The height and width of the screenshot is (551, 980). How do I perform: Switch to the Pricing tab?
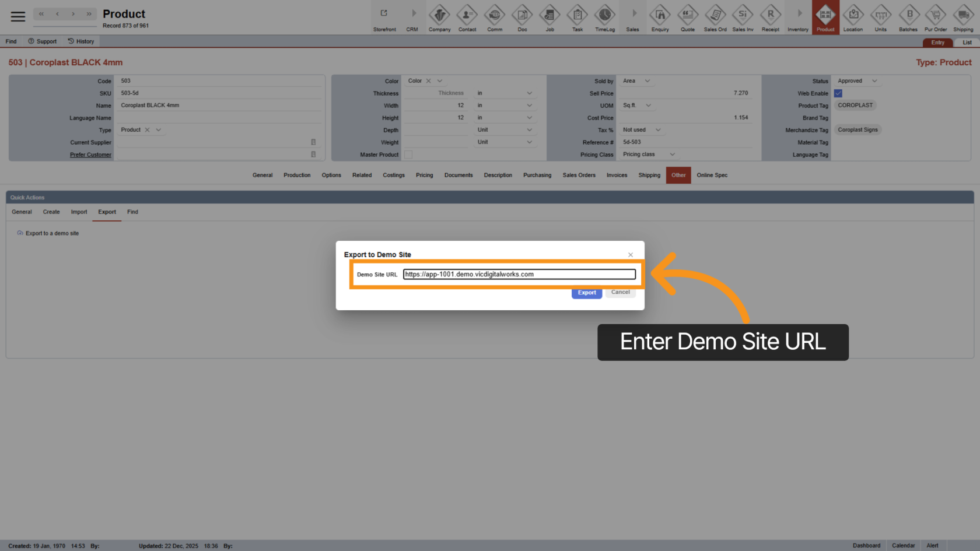click(424, 175)
